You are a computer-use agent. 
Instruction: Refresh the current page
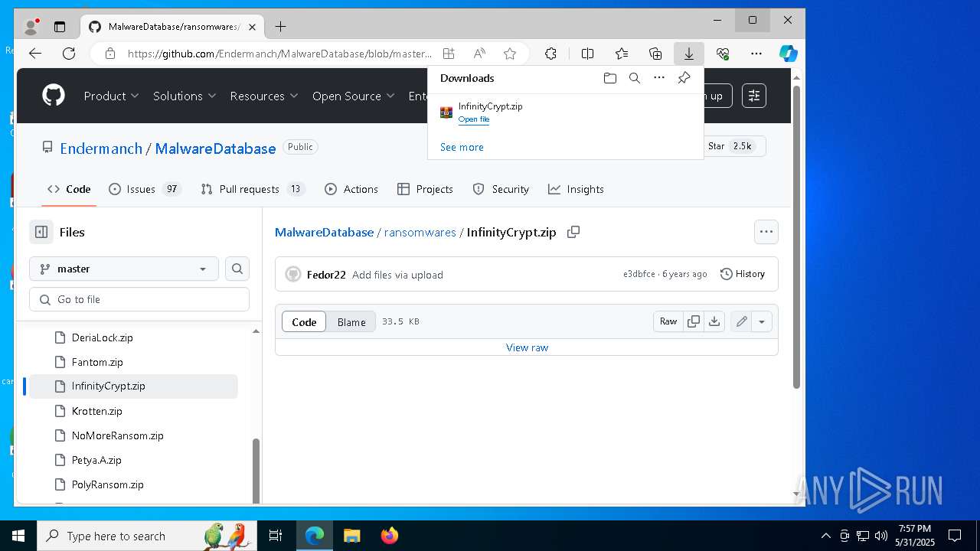pos(69,54)
